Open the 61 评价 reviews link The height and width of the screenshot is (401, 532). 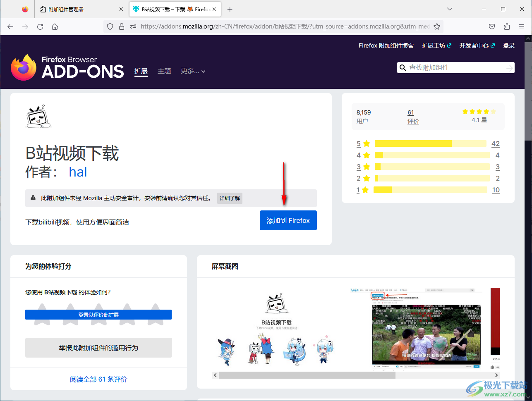[x=413, y=117]
